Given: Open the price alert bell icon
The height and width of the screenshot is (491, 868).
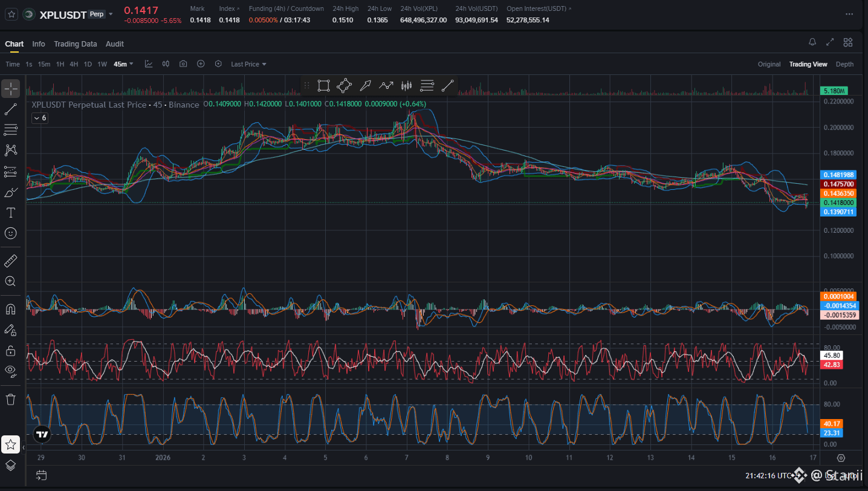Looking at the screenshot, I should (x=812, y=42).
